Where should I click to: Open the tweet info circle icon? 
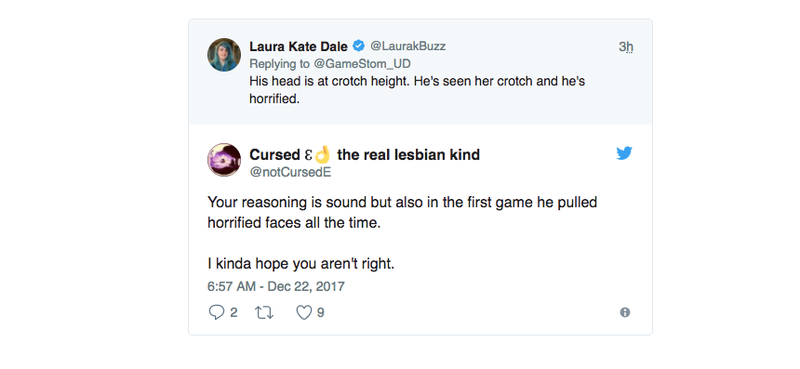tap(625, 312)
